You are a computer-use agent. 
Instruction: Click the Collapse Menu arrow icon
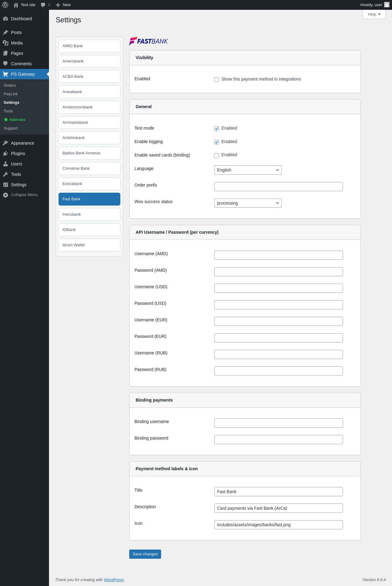click(x=6, y=195)
